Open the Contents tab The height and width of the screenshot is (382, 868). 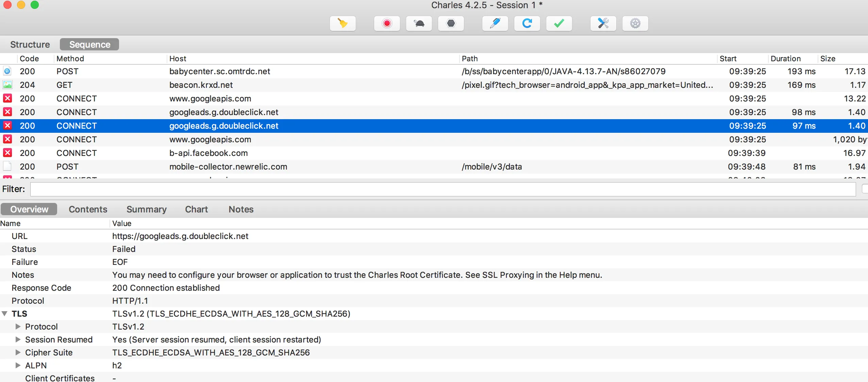[88, 209]
